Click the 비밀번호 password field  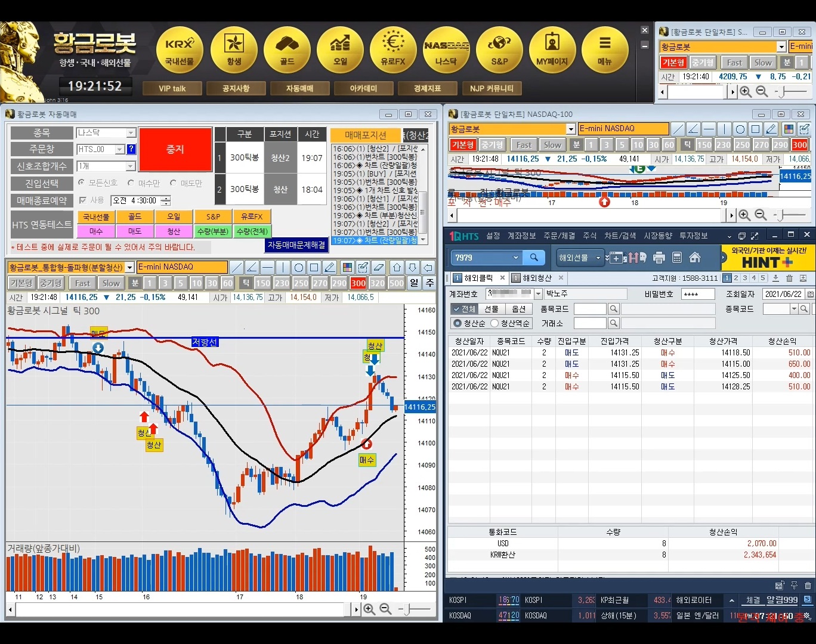point(697,294)
